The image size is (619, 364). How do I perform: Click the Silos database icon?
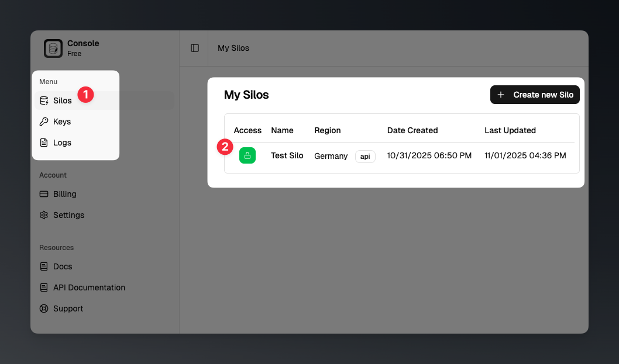click(44, 100)
